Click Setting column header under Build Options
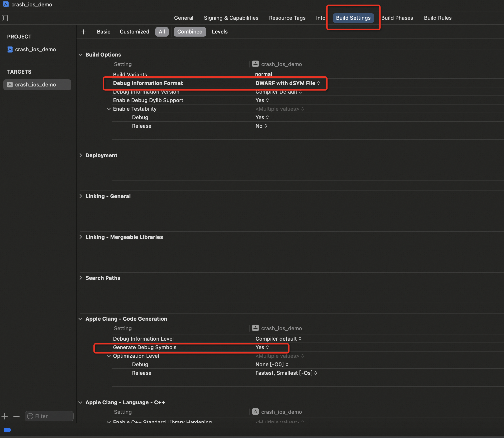Screen dimensions: 504x438 pyautogui.click(x=123, y=64)
